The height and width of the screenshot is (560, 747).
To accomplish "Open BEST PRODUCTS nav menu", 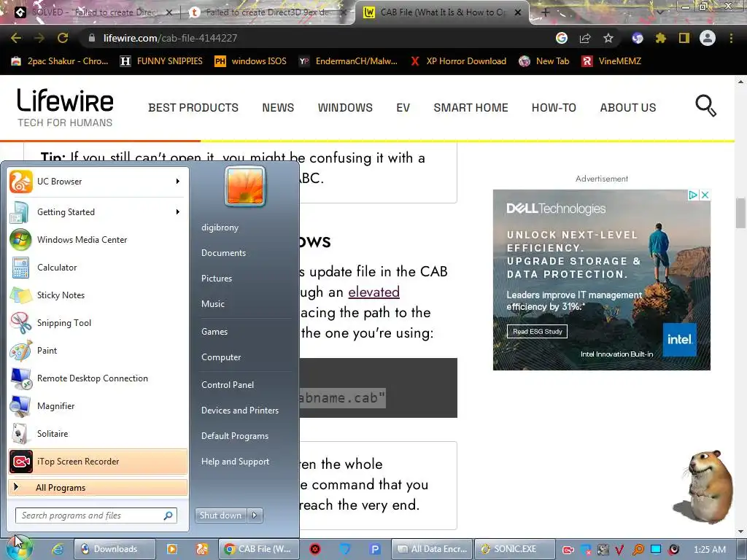I will (193, 108).
